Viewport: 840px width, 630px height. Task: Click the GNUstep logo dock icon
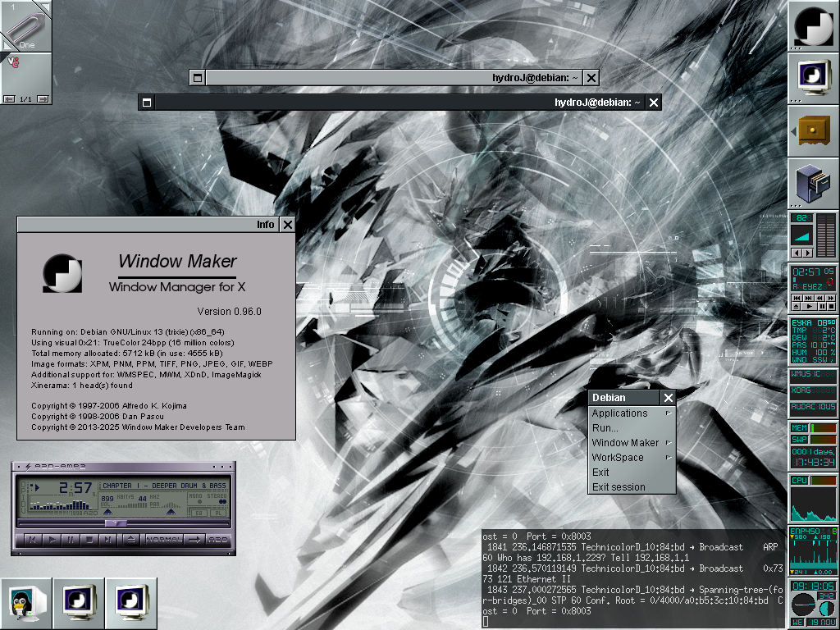pyautogui.click(x=813, y=26)
